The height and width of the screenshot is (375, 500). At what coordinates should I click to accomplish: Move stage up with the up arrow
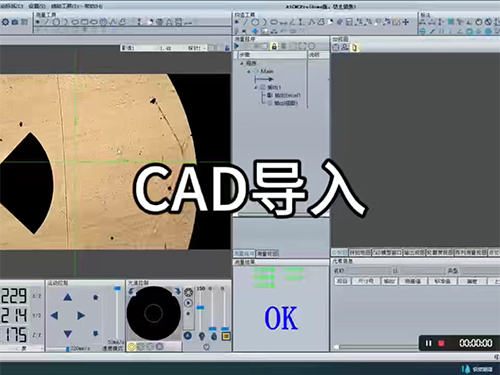click(x=68, y=297)
